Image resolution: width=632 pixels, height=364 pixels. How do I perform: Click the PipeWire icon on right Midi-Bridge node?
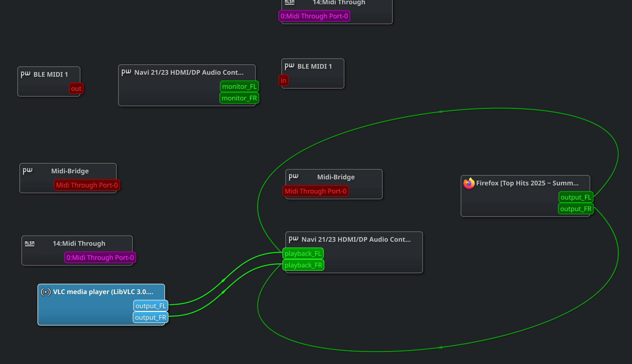click(293, 177)
